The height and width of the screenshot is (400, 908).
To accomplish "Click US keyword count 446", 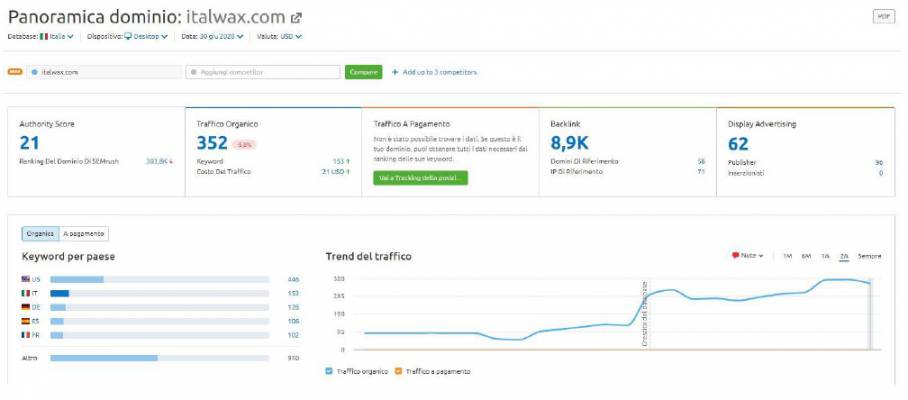I will (293, 280).
